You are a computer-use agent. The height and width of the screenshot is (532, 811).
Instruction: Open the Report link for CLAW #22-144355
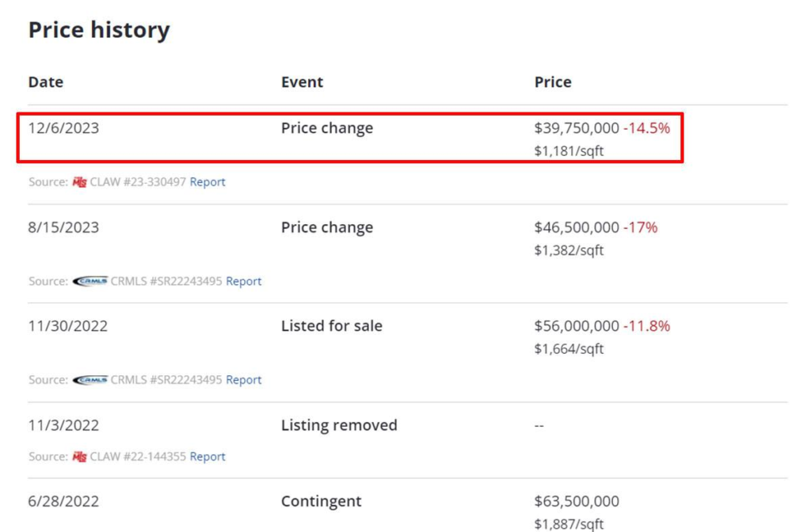pos(208,457)
